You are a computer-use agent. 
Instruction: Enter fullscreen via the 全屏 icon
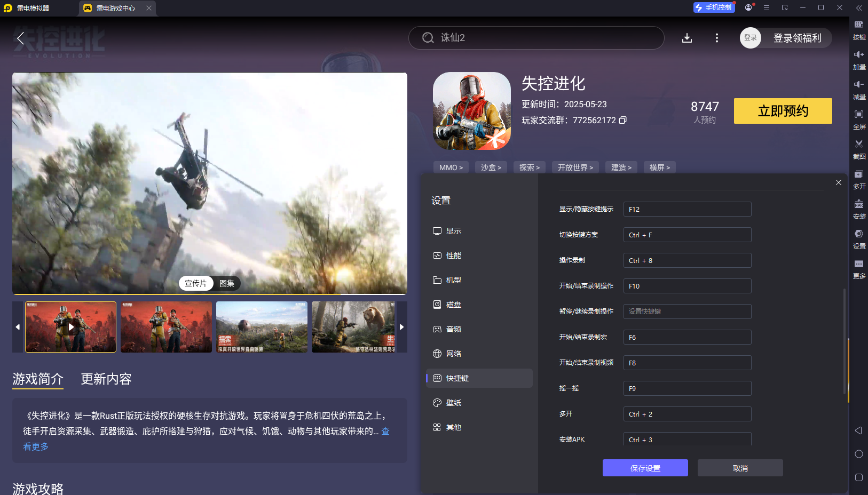point(859,119)
